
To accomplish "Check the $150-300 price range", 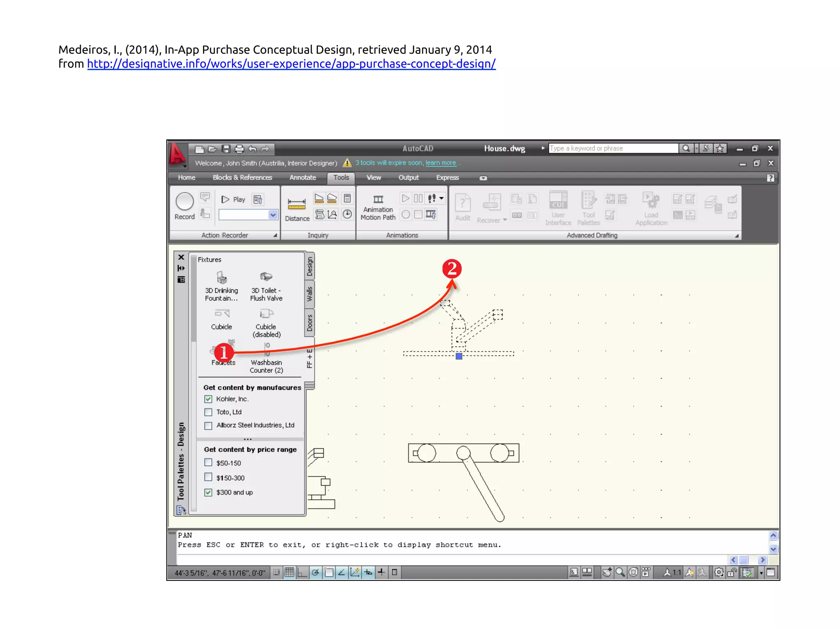I will tap(208, 477).
